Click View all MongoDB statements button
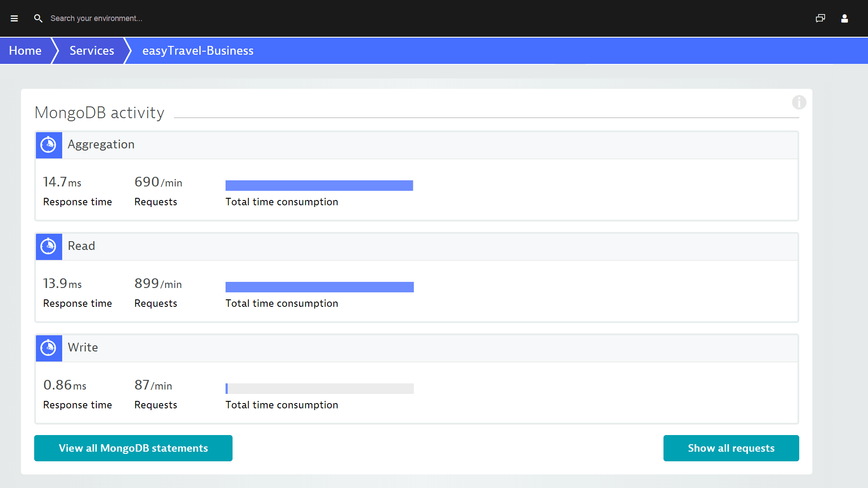This screenshot has height=488, width=868. pyautogui.click(x=133, y=448)
